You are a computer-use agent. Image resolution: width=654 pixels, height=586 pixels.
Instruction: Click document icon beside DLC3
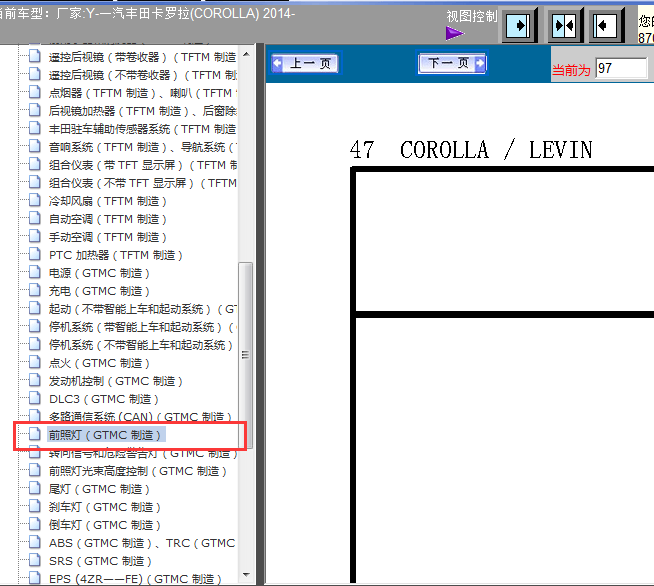35,398
